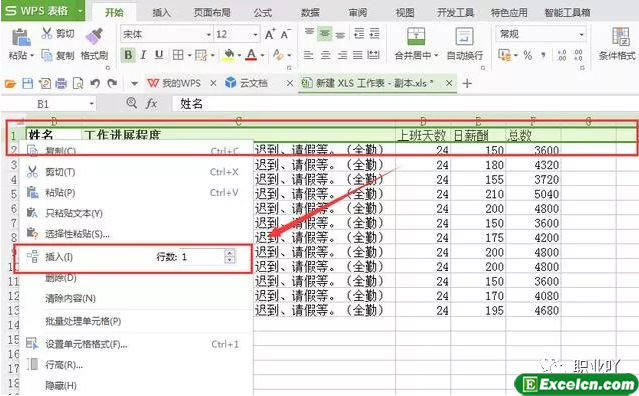Image resolution: width=639 pixels, height=396 pixels.
Task: Open the 开发工具 ribbon tab
Action: pos(455,13)
